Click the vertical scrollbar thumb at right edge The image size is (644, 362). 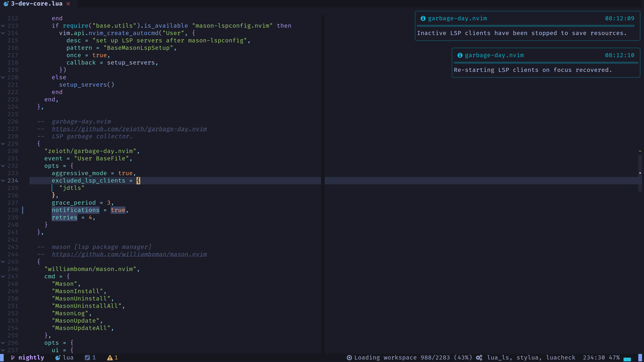click(x=640, y=173)
